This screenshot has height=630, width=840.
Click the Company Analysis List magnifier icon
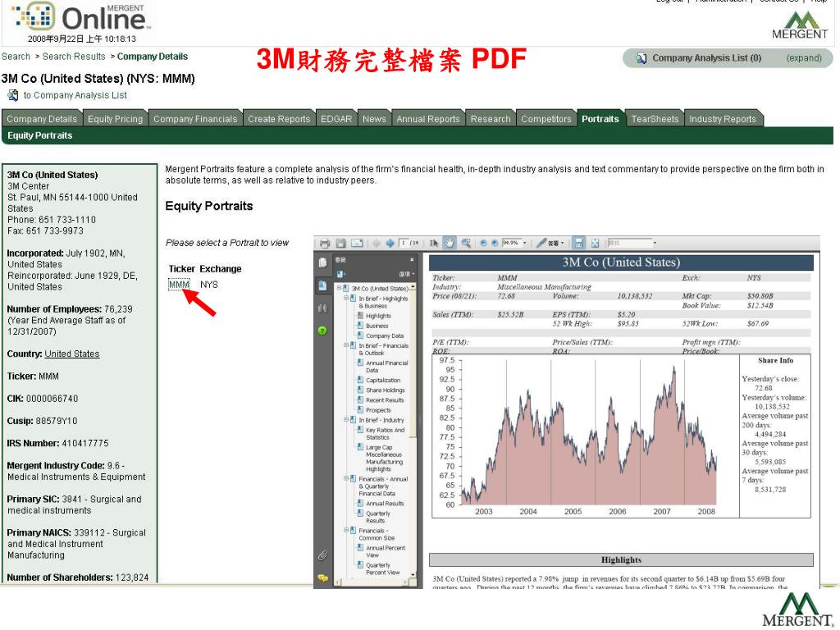coord(641,58)
